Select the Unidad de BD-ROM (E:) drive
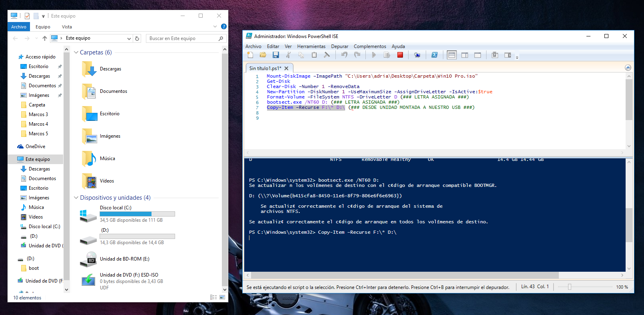The width and height of the screenshot is (644, 315). coord(115,259)
